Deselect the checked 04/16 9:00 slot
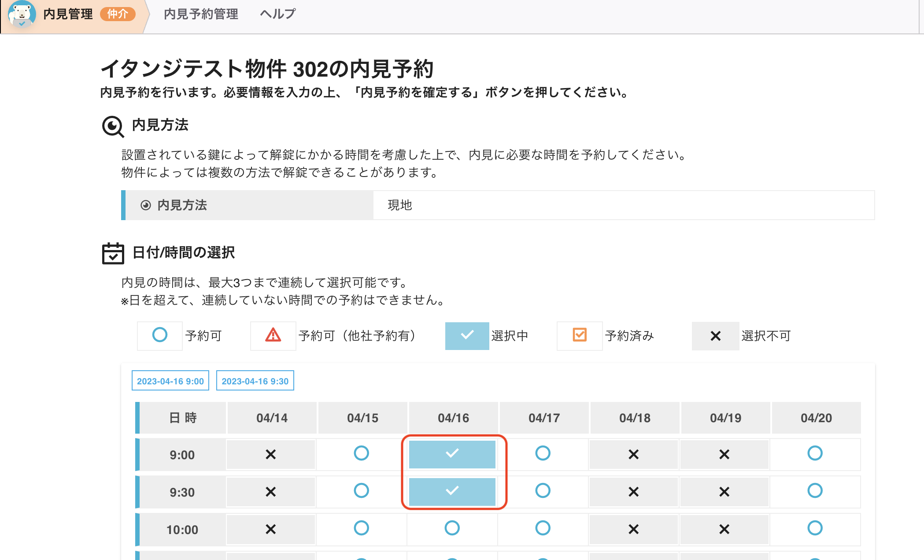The height and width of the screenshot is (560, 924). click(x=452, y=454)
